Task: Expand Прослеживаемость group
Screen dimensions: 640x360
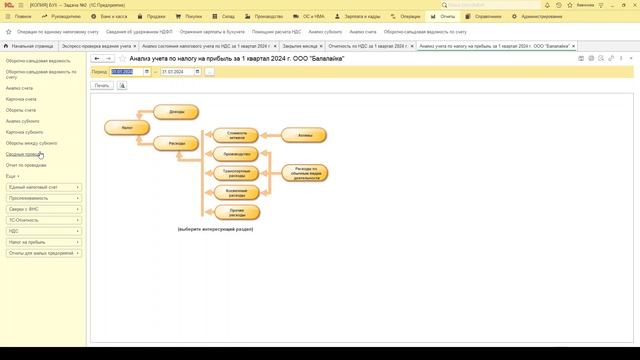Action: (44, 198)
